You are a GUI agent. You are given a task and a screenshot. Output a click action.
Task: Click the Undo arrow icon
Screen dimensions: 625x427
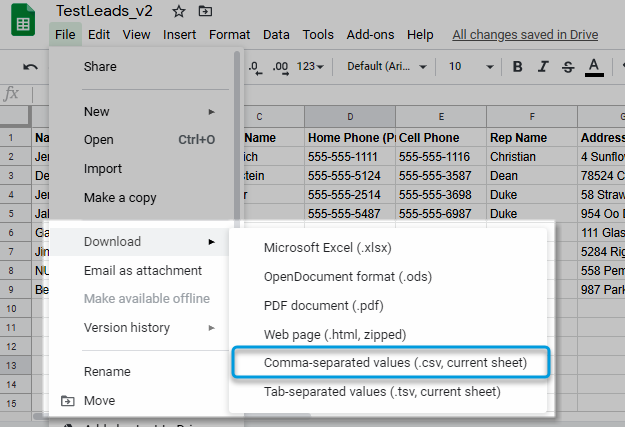[30, 67]
